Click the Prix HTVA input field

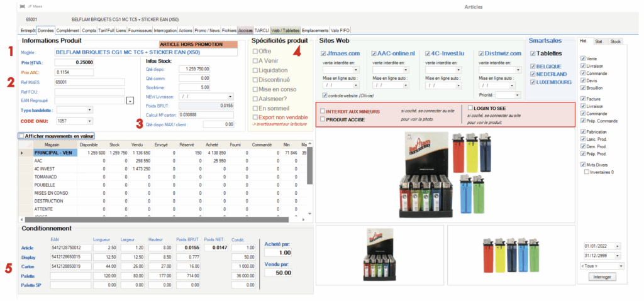[74, 63]
